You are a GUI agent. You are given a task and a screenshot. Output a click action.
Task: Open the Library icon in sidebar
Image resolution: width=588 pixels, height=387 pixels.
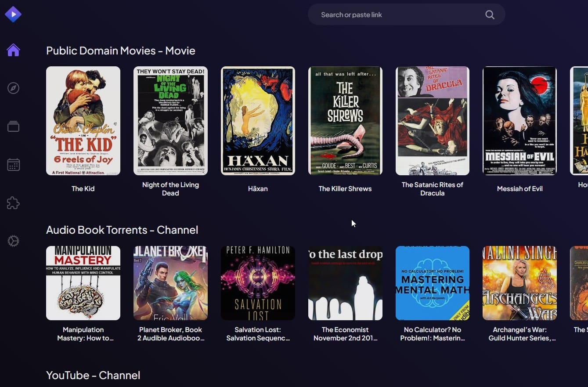tap(13, 127)
